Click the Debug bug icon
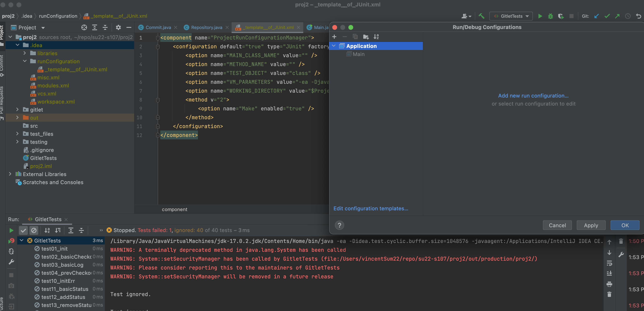This screenshot has height=311, width=644. coord(550,16)
